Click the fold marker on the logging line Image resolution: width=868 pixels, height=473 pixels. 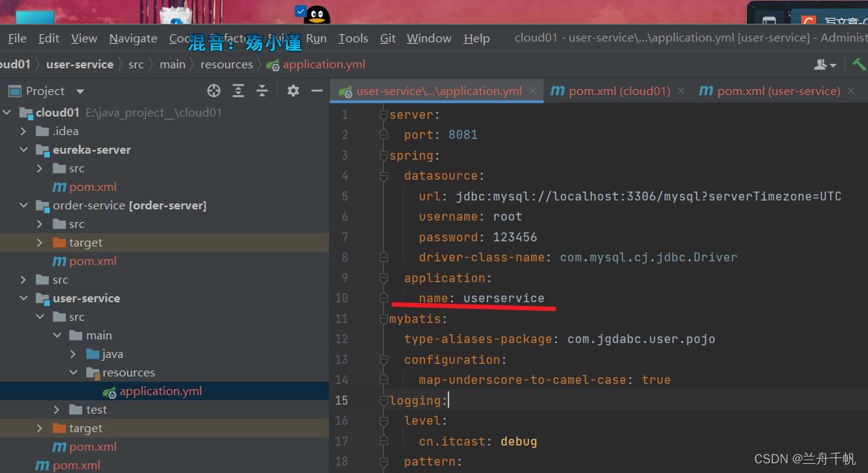click(383, 400)
